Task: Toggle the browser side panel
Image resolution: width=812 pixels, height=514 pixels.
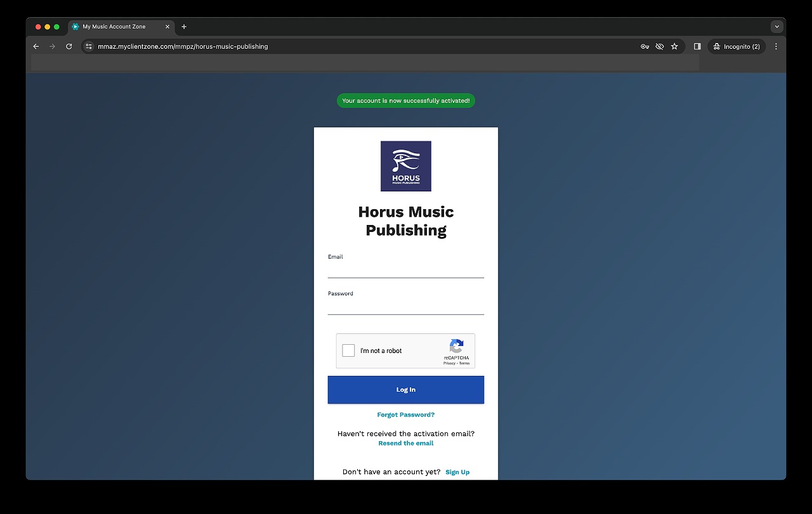Action: pos(697,46)
